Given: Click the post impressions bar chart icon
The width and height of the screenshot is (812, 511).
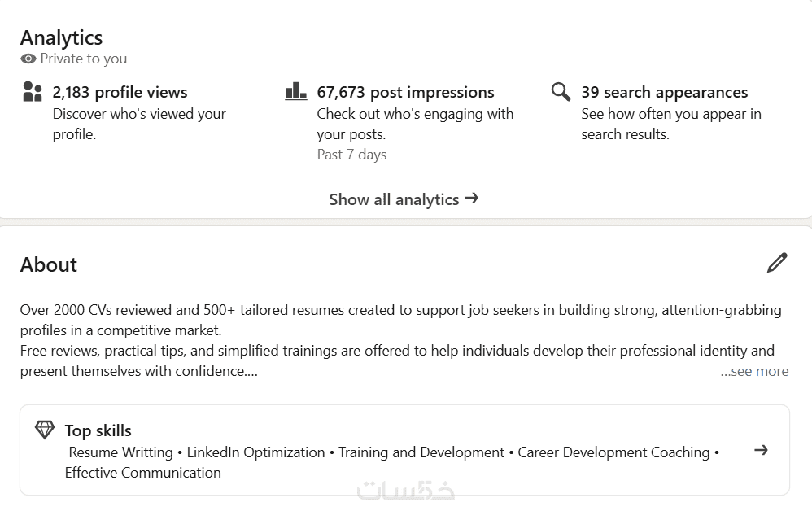Looking at the screenshot, I should [296, 91].
